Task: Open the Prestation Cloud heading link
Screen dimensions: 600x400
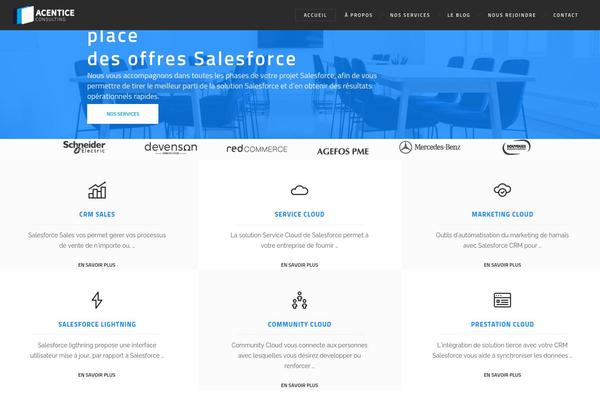Action: coord(502,324)
